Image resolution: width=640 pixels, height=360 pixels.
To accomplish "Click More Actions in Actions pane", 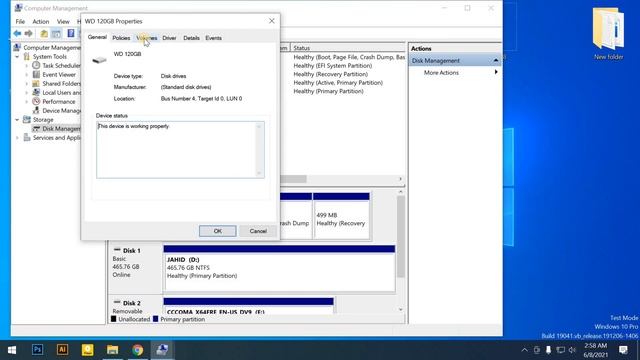I will click(x=441, y=73).
